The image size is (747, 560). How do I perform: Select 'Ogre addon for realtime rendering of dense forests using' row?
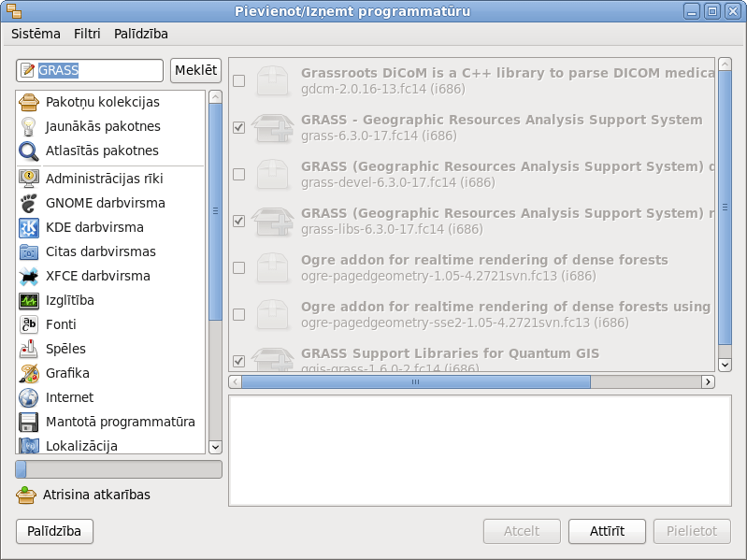tap(471, 314)
